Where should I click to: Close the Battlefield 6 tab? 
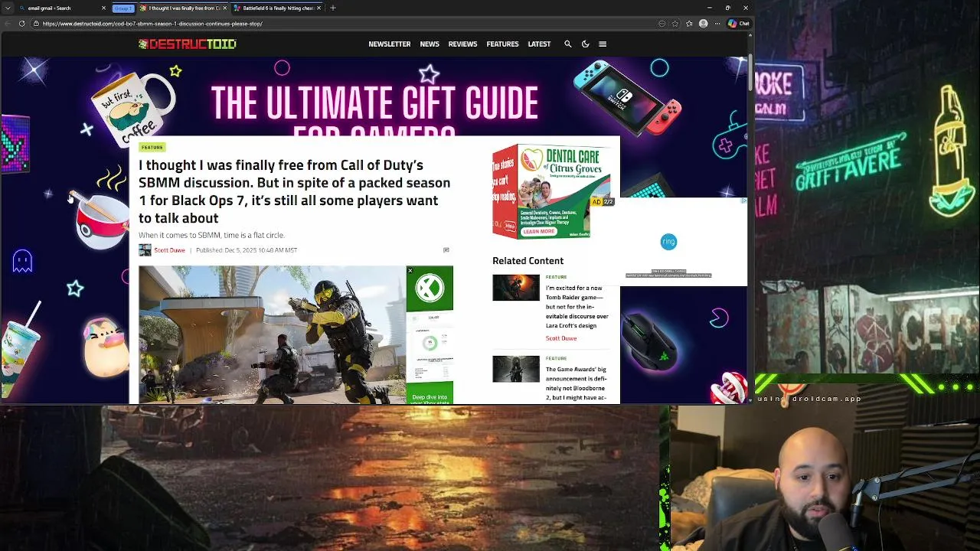(x=318, y=8)
